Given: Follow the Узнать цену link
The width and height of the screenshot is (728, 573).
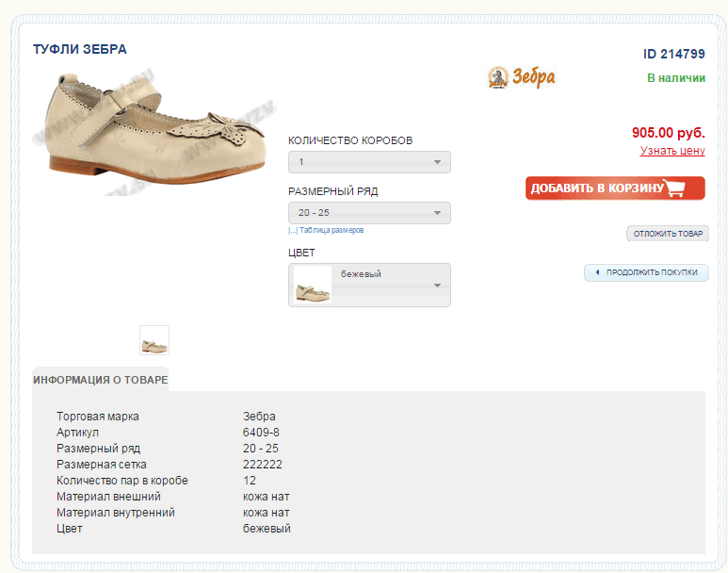Looking at the screenshot, I should (672, 151).
